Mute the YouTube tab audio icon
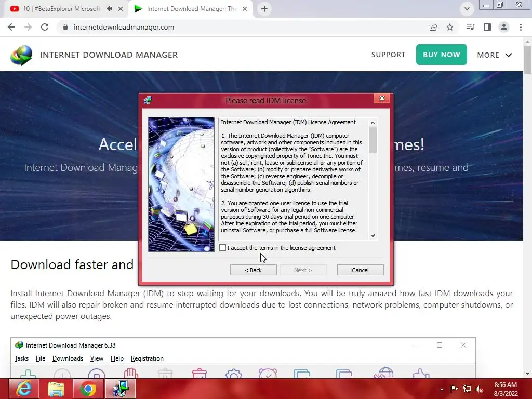 point(109,9)
